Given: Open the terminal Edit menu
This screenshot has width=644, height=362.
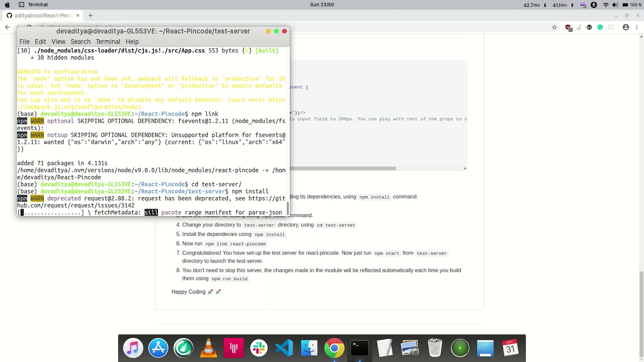Looking at the screenshot, I should [40, 42].
